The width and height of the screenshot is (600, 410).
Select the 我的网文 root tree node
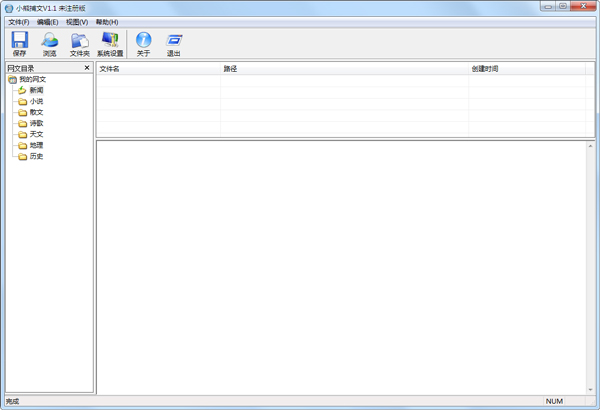click(x=33, y=79)
